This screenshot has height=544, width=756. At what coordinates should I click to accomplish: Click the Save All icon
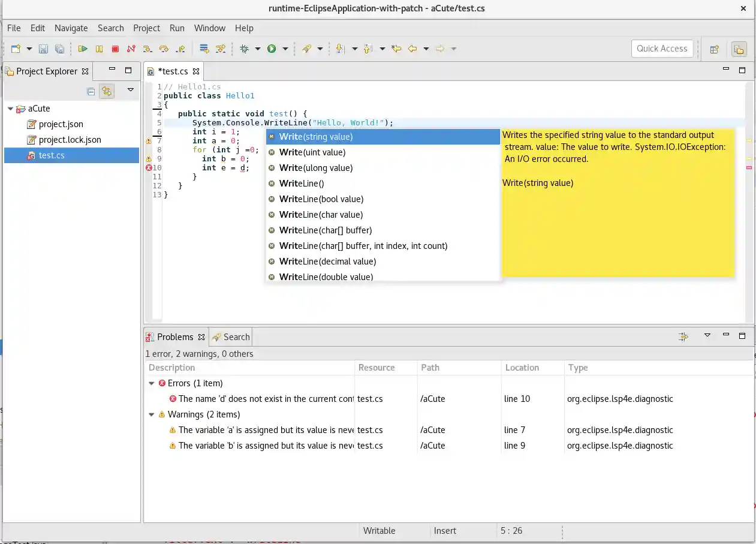(61, 49)
